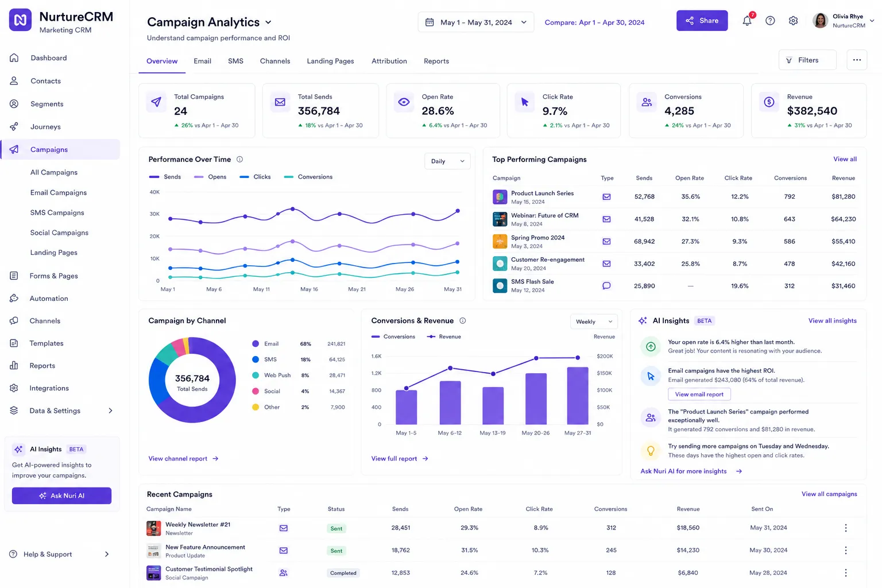Toggle the Sends series in chart legend

pos(165,177)
